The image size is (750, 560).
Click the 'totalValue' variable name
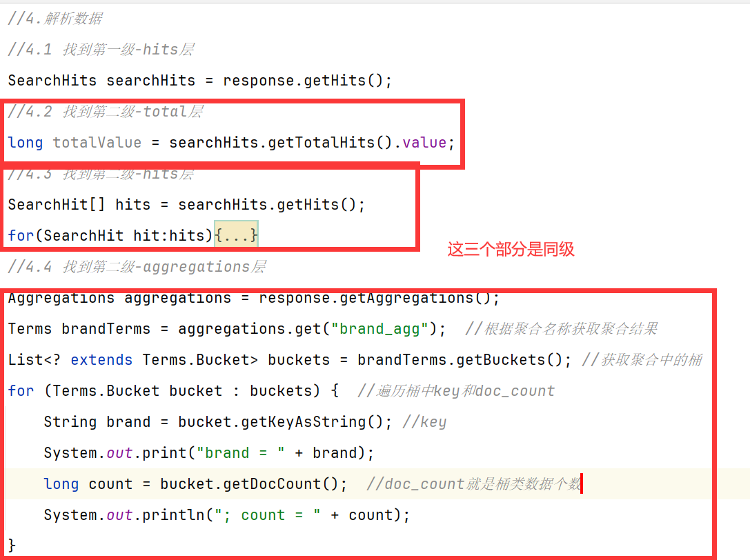coord(97,143)
